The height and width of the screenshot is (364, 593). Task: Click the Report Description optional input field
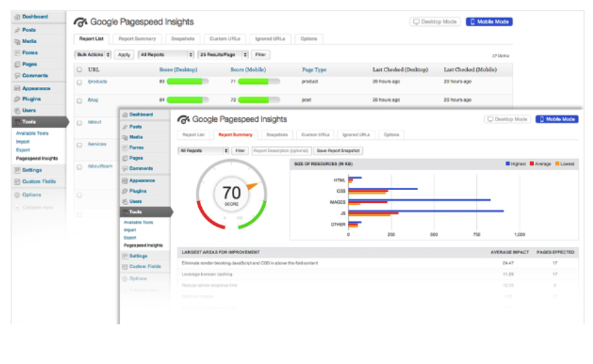[x=281, y=151]
